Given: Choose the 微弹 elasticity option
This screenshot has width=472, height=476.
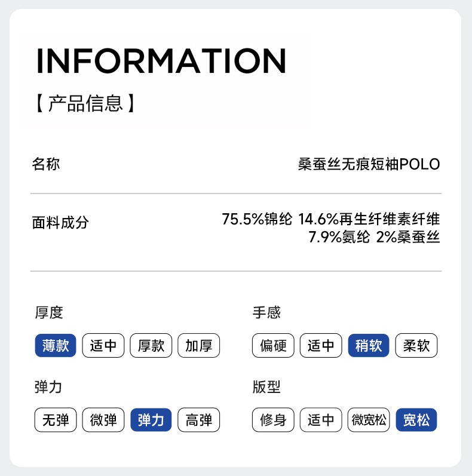Looking at the screenshot, I should click(103, 420).
